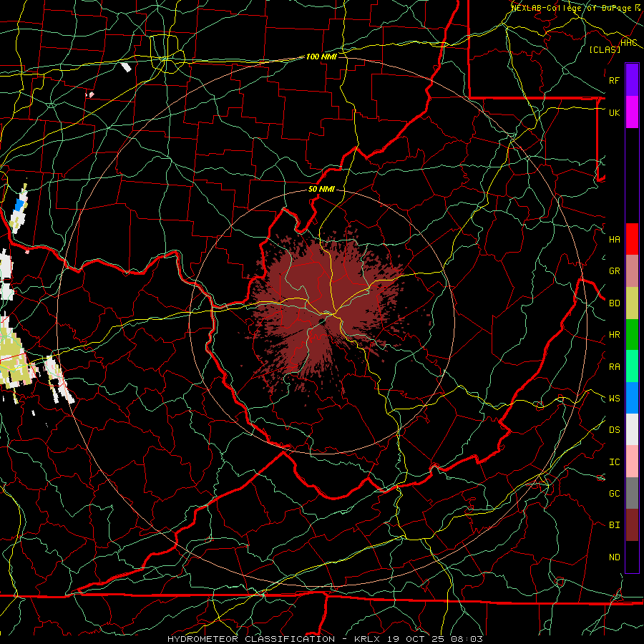Click the HHC product code text
This screenshot has width=644, height=644.
tap(628, 43)
